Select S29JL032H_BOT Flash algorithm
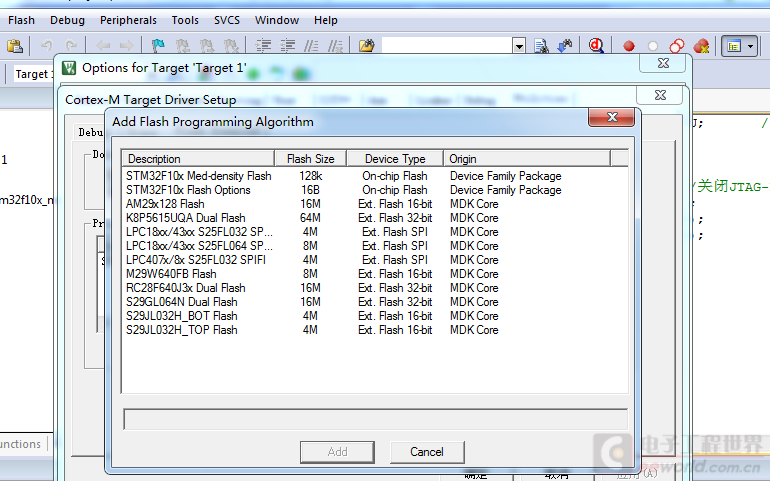 tap(374, 316)
